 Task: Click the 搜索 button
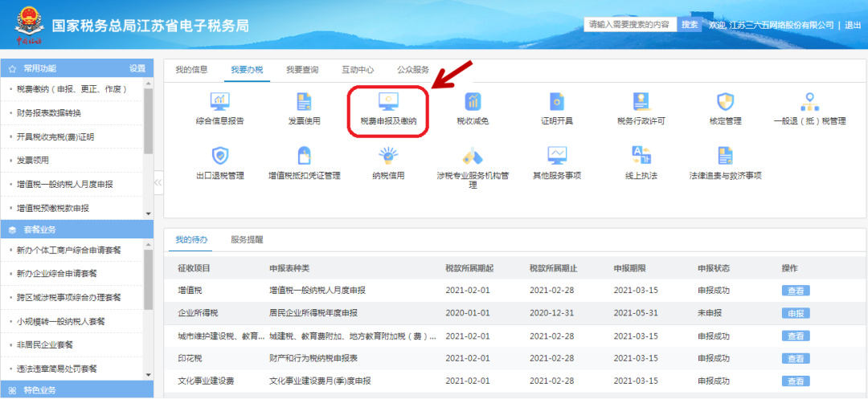[690, 25]
